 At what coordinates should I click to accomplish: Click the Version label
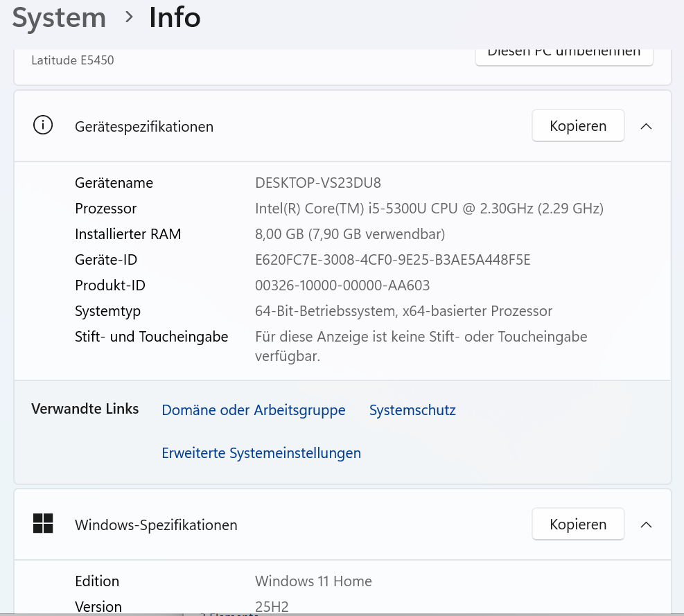(x=98, y=607)
